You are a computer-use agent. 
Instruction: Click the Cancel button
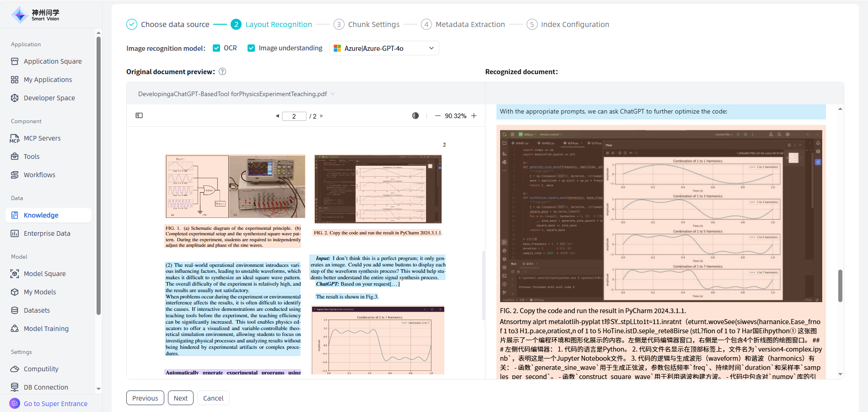(213, 398)
